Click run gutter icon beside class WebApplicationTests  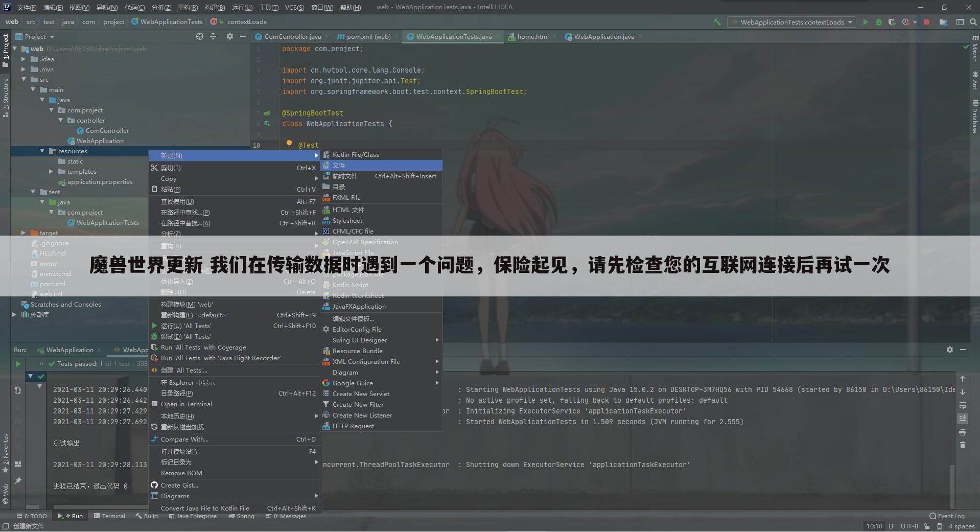coord(267,124)
